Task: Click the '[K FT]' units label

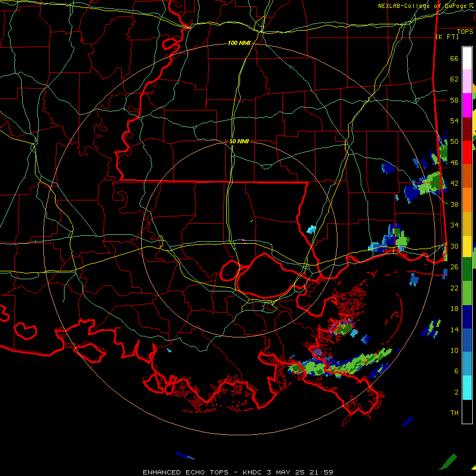Action: point(447,36)
